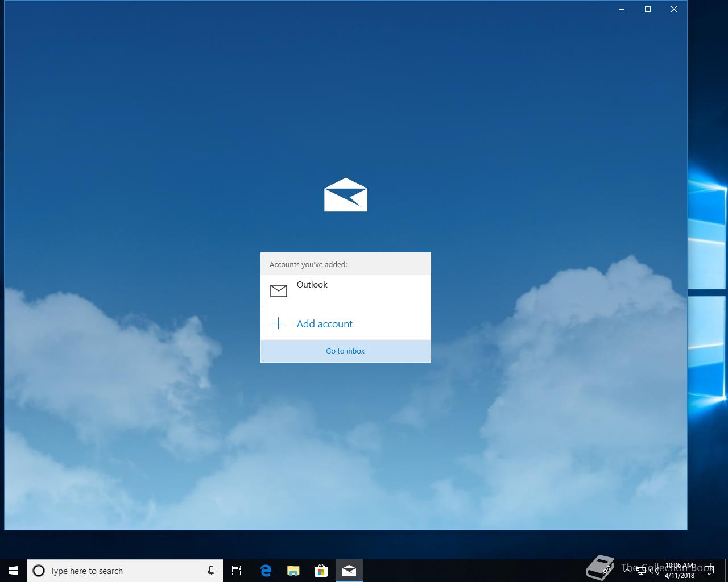This screenshot has height=582, width=728.
Task: Select the Outlook account entry
Action: tap(346, 291)
